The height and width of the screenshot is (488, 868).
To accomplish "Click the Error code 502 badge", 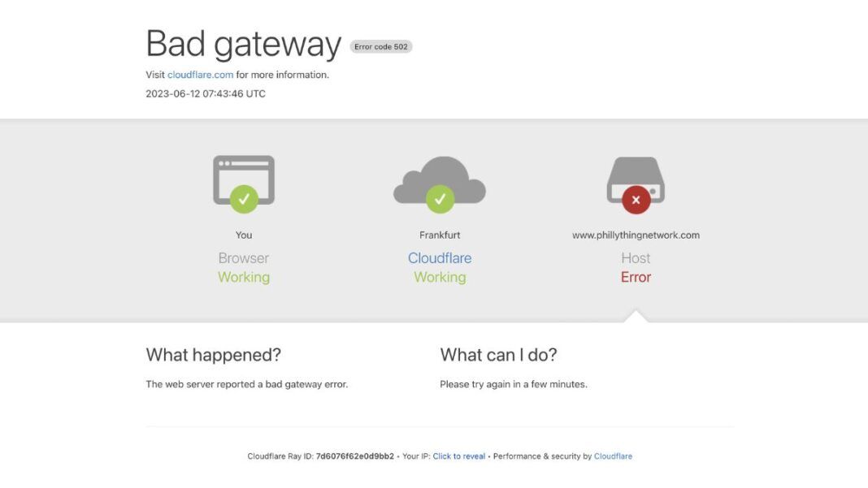I will tap(381, 46).
